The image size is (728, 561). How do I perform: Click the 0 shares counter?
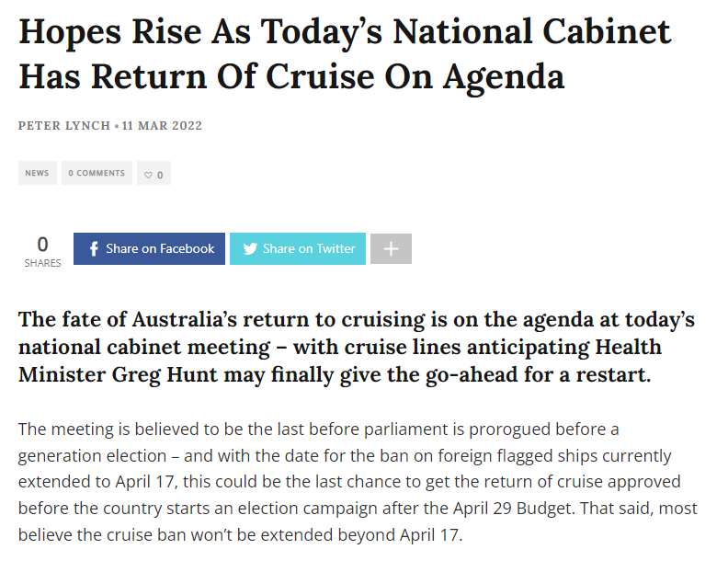point(42,245)
